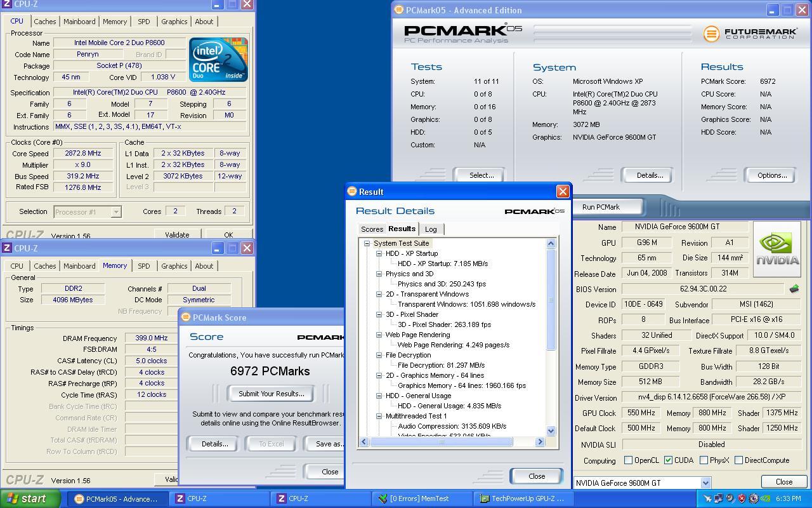Toggle the CUDA checkbox in GPU-Z
The image size is (812, 508).
click(668, 460)
